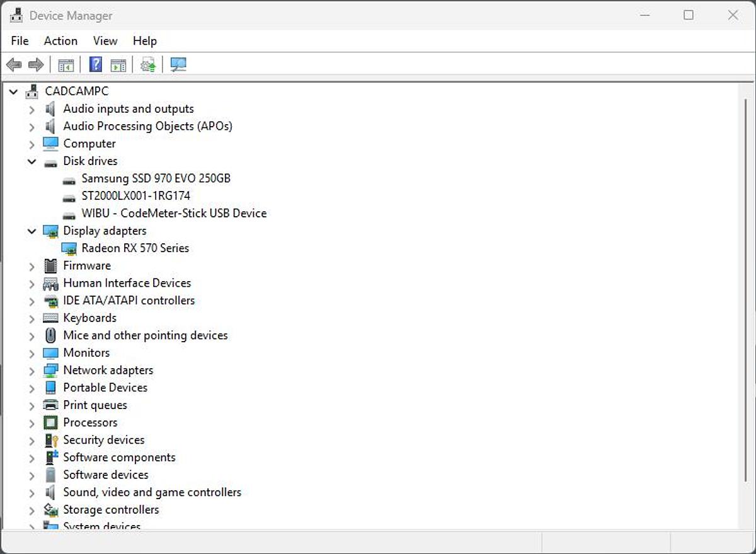Screen dimensions: 756x554
Task: Click the Human Interface Devices icon
Action: tap(50, 284)
